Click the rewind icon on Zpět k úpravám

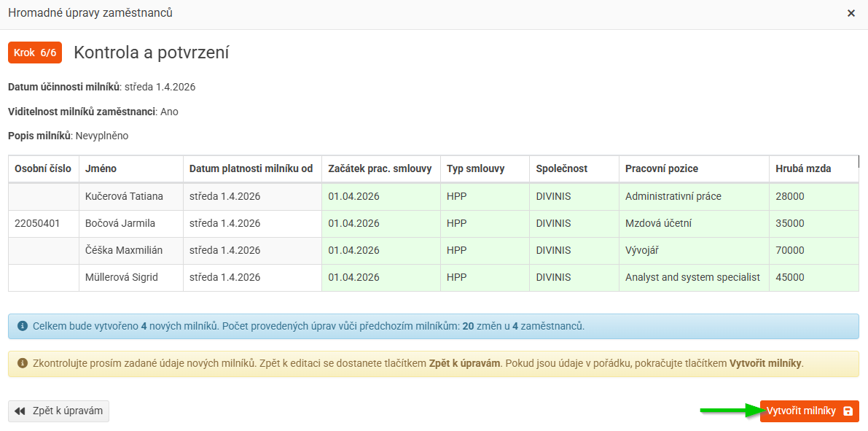click(x=20, y=411)
